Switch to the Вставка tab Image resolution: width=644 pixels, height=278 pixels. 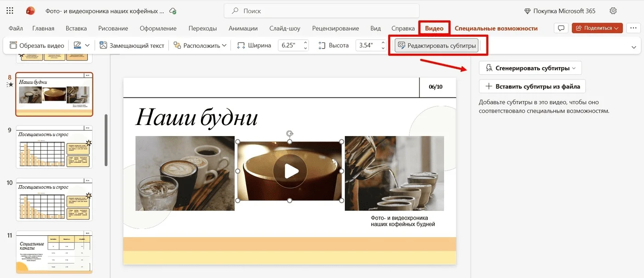click(76, 28)
